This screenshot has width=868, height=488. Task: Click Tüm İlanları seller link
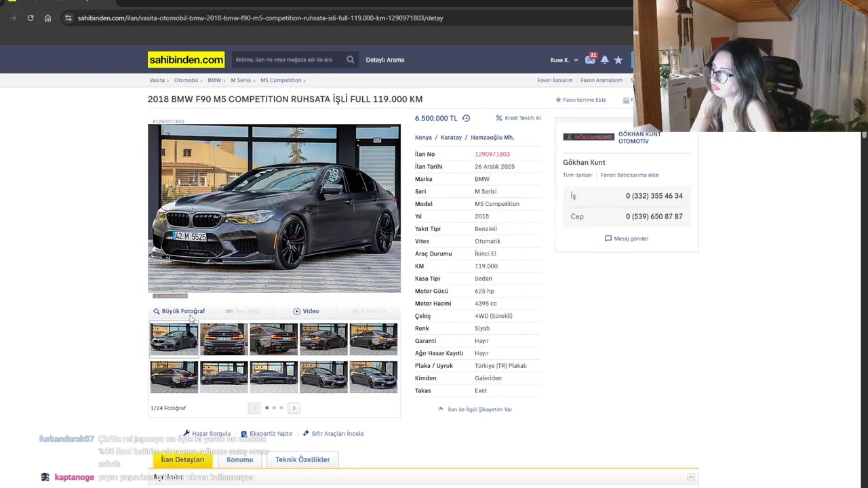pyautogui.click(x=577, y=175)
